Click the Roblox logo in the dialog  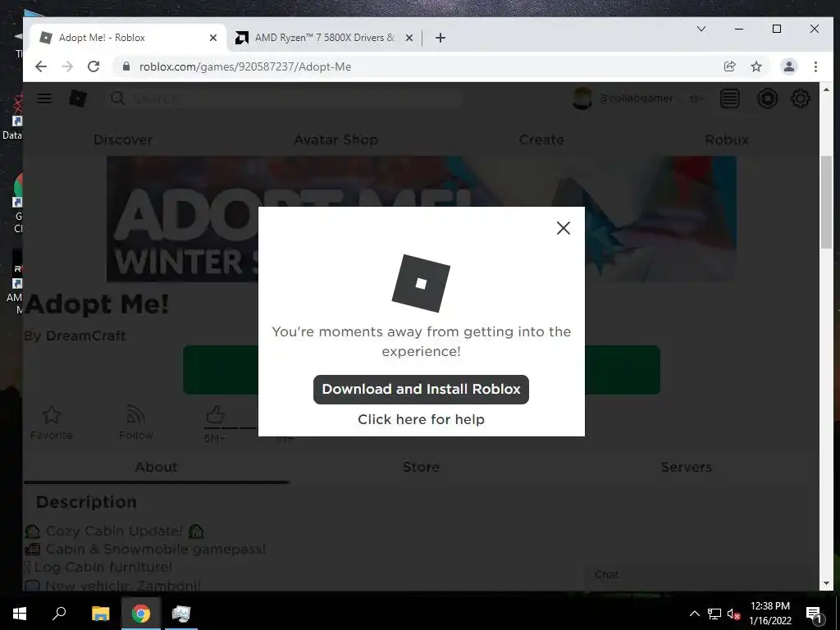pyautogui.click(x=421, y=283)
